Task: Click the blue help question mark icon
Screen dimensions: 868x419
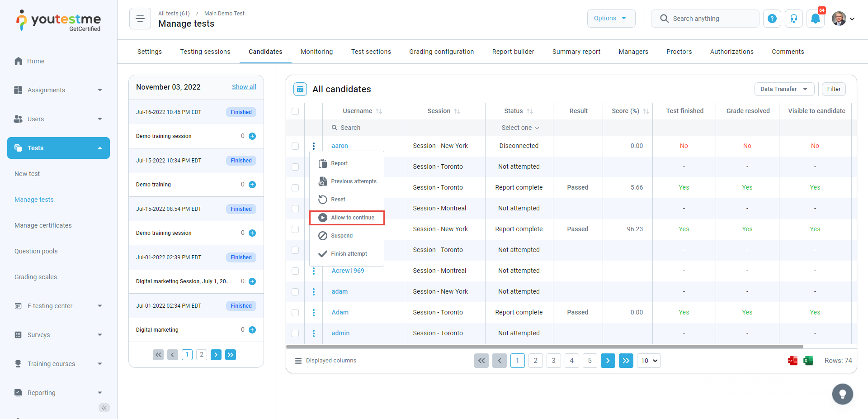Action: pos(772,19)
